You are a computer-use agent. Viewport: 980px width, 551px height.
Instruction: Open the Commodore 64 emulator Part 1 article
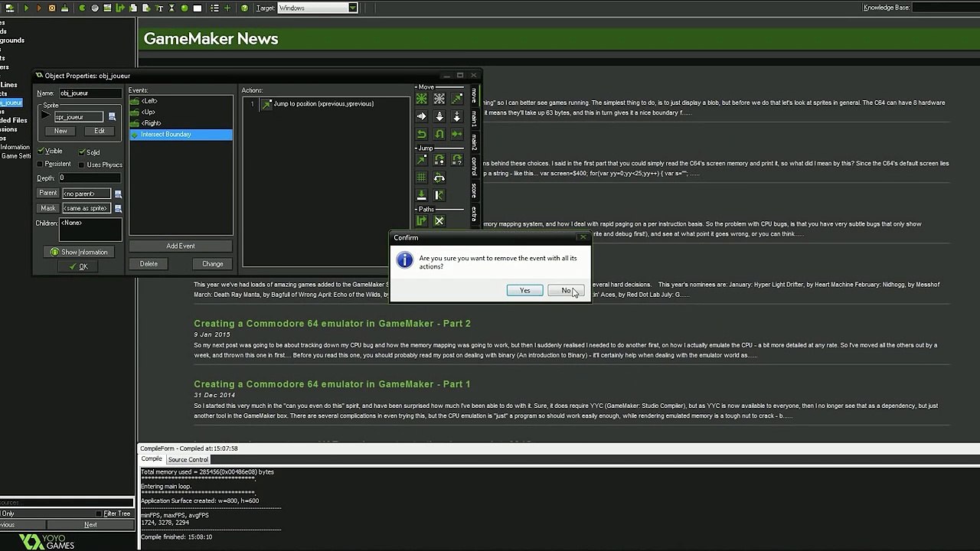332,384
